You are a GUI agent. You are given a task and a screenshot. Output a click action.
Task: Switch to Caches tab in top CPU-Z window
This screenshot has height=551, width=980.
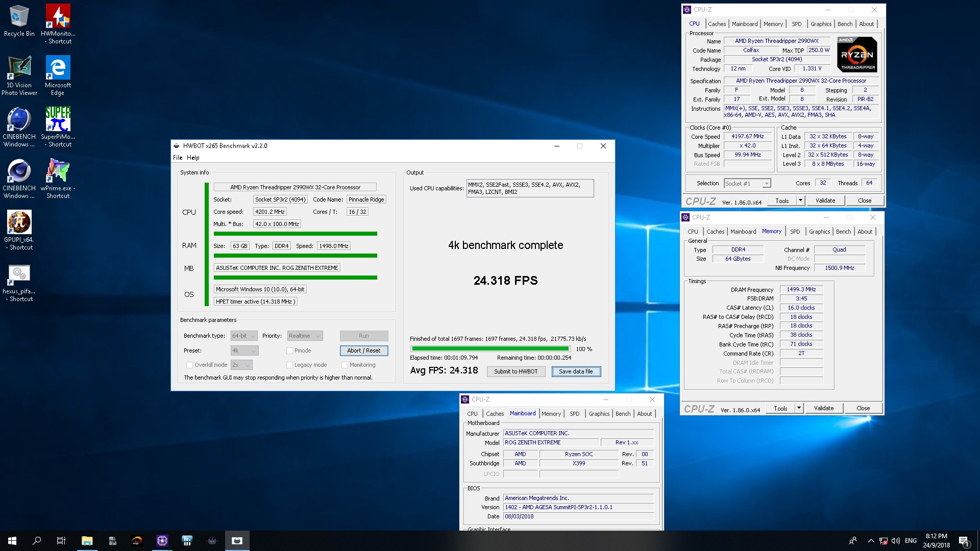[717, 24]
